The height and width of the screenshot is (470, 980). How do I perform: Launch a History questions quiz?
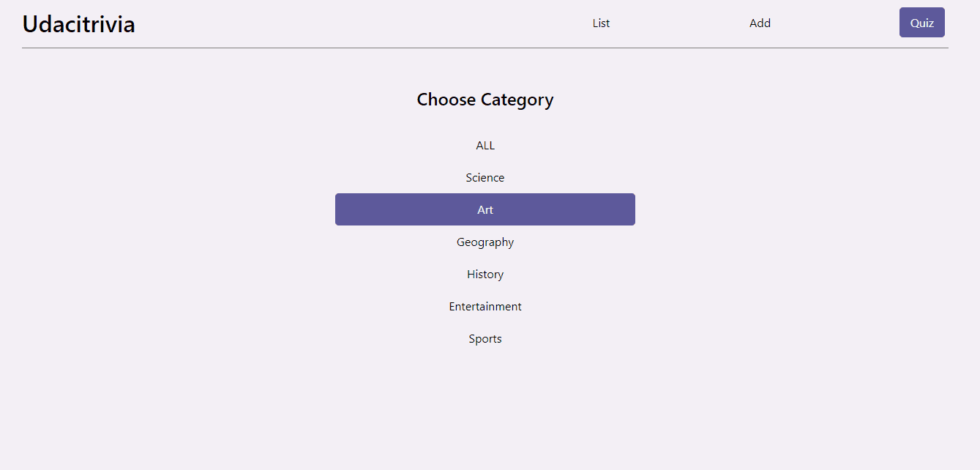[x=485, y=275]
